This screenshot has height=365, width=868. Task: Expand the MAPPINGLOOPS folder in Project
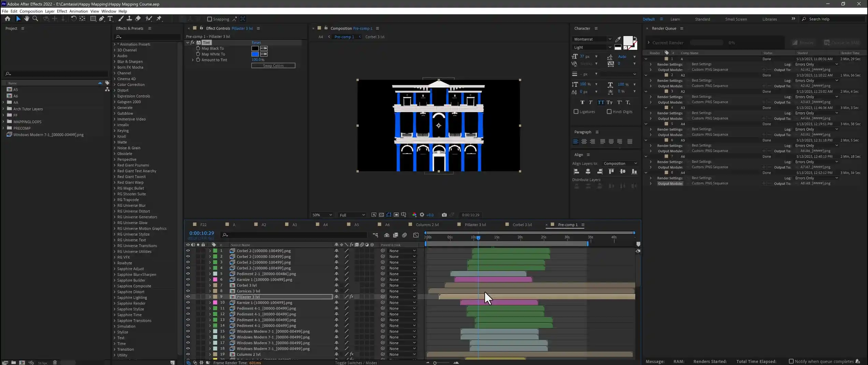3,122
